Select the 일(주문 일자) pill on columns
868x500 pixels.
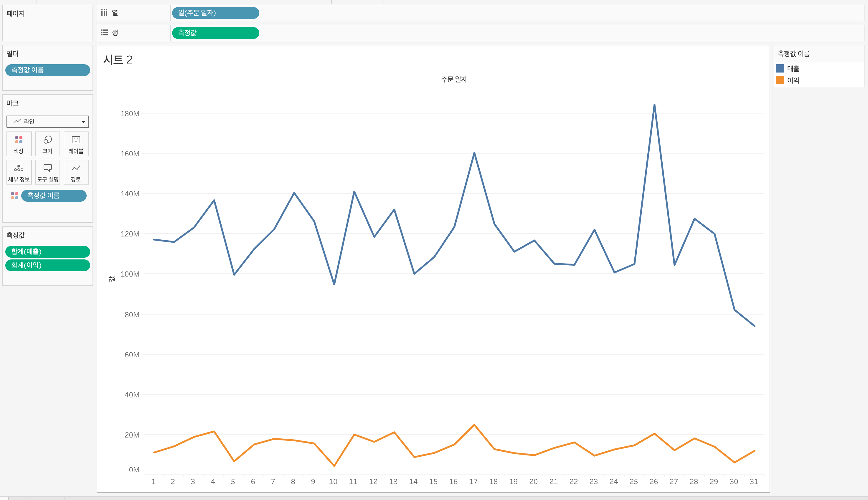(x=215, y=13)
